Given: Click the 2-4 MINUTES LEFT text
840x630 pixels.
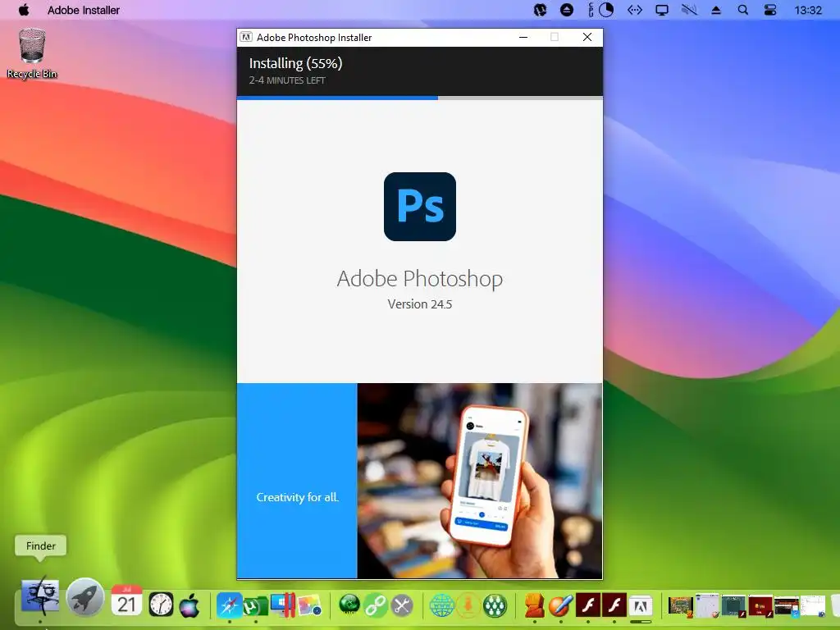Looking at the screenshot, I should (287, 80).
